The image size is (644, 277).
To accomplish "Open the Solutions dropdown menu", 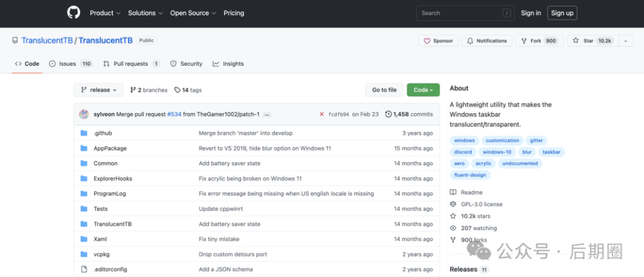I will [145, 13].
